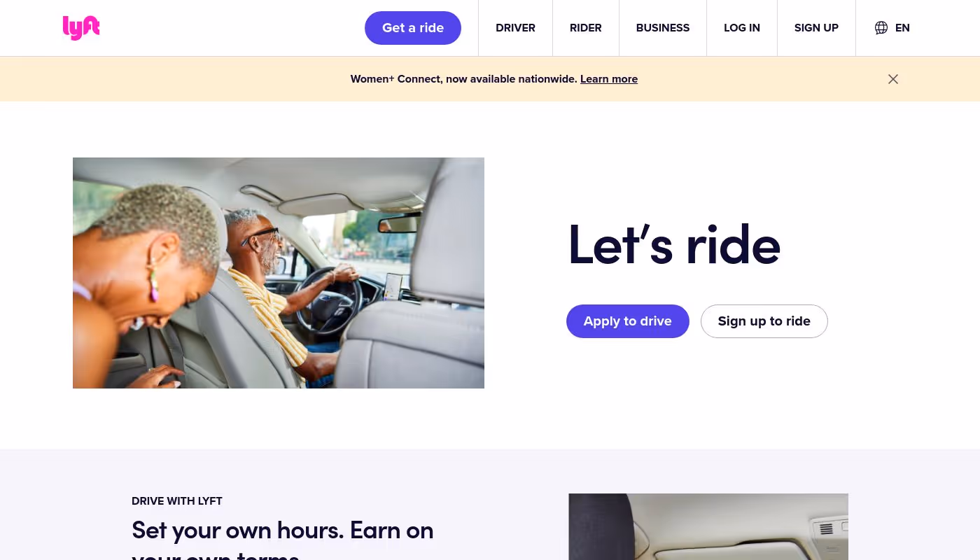Viewport: 980px width, 560px height.
Task: Click the Get a ride button
Action: coord(413,28)
